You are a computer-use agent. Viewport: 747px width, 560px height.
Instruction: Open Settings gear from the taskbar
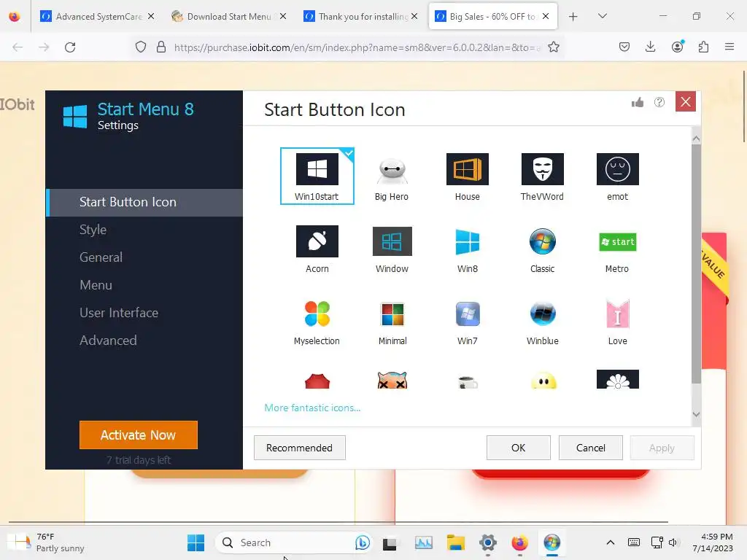[488, 542]
